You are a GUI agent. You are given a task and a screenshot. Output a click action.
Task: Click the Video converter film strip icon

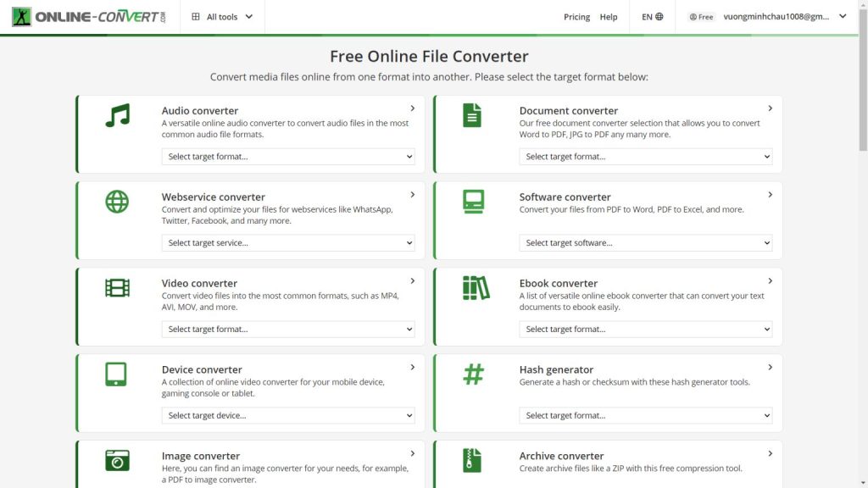point(117,288)
